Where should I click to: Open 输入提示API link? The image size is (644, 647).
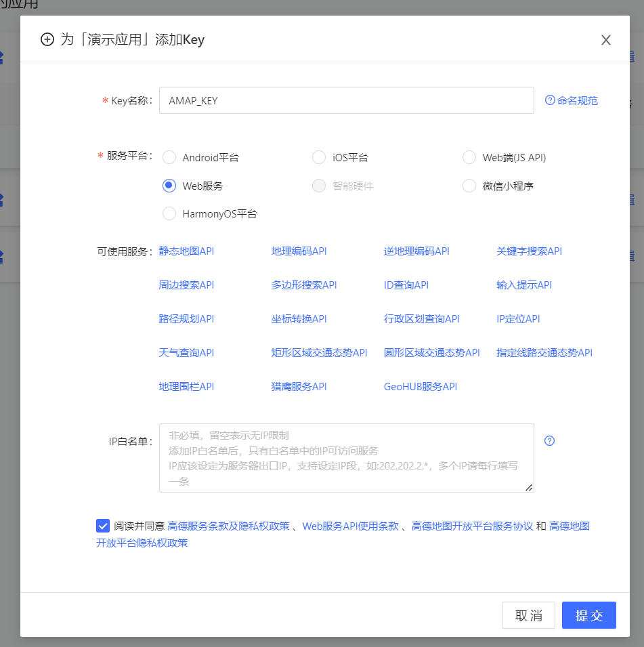point(524,285)
